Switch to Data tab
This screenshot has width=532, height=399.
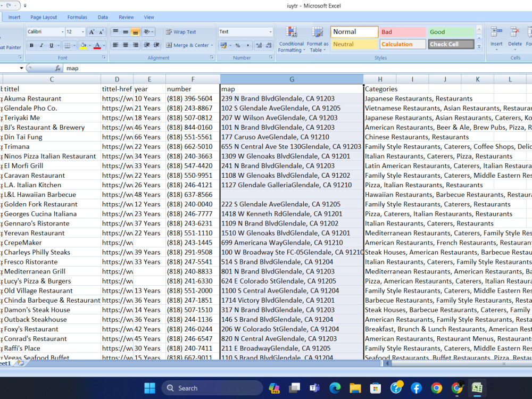click(103, 18)
